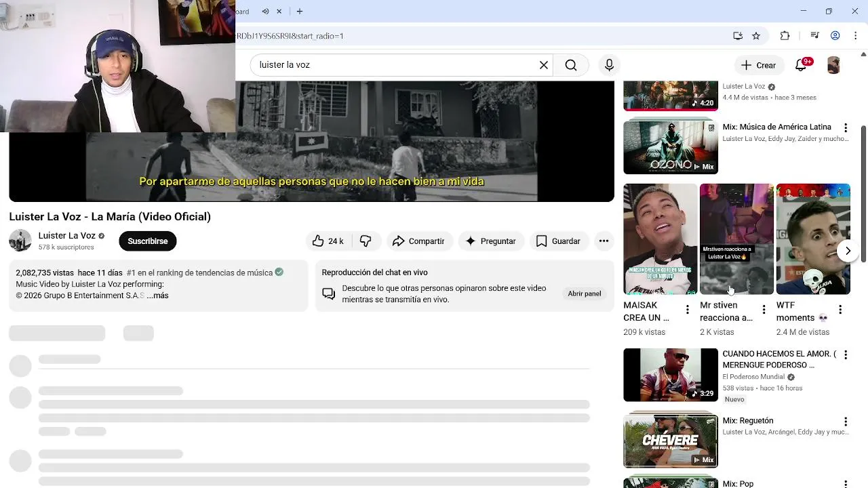The image size is (868, 488).
Task: Click the address bar URL
Action: pos(290,36)
